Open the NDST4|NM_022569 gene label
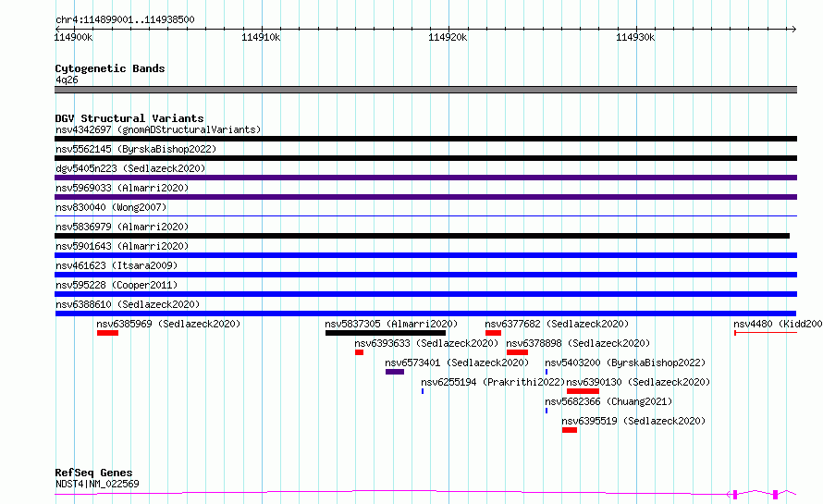This screenshot has width=823, height=504. pyautogui.click(x=97, y=484)
